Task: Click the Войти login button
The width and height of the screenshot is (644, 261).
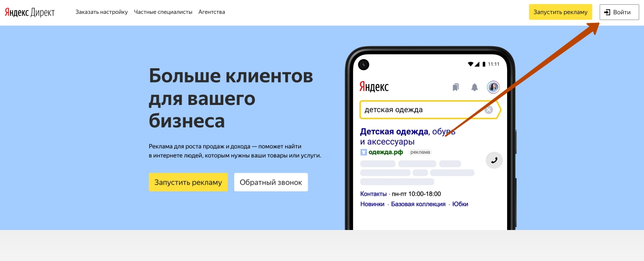Action: pos(619,12)
